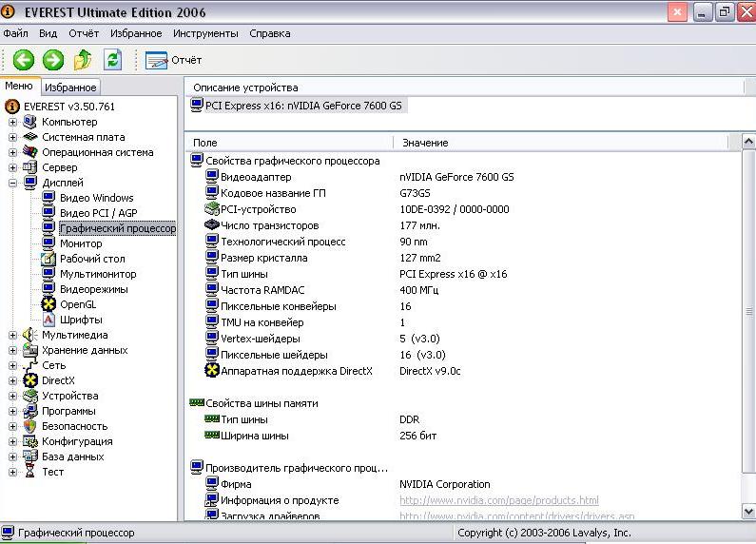This screenshot has height=544, width=756.
Task: Select the Монитор tree item
Action: click(81, 243)
